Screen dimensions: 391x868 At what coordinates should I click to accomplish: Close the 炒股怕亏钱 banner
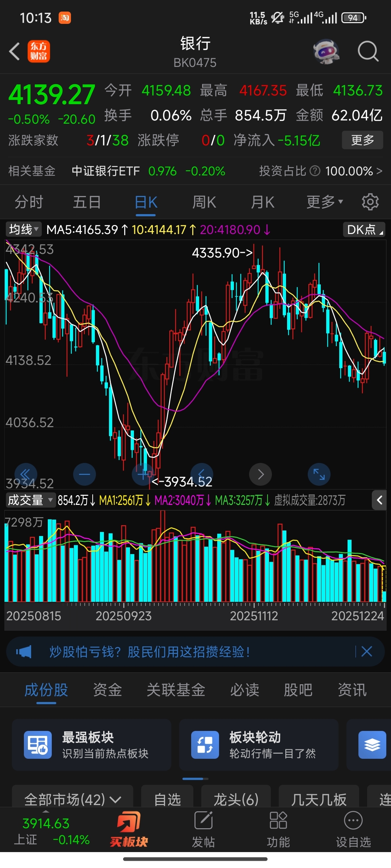tap(367, 652)
